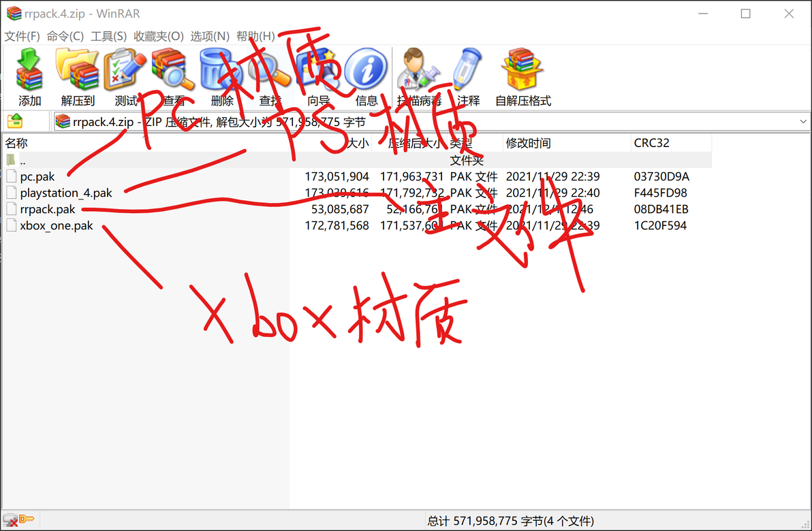Screen dimensions: 812x531
Task: Click the disk status icon in status bar
Action: coord(10,520)
